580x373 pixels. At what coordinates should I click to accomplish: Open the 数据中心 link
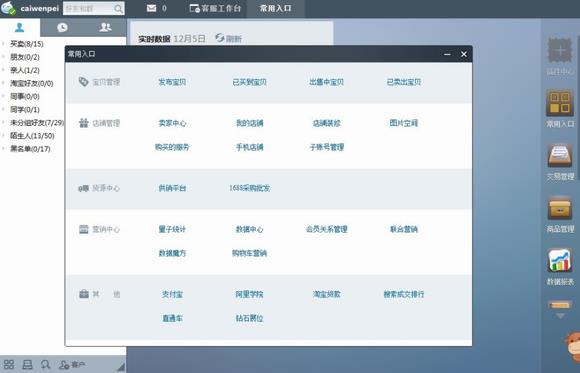(x=249, y=229)
